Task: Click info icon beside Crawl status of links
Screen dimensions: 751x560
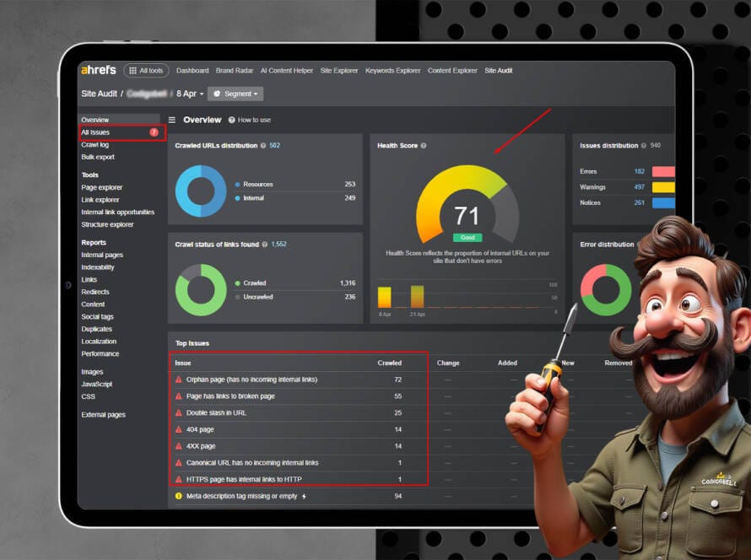Action: coord(265,245)
